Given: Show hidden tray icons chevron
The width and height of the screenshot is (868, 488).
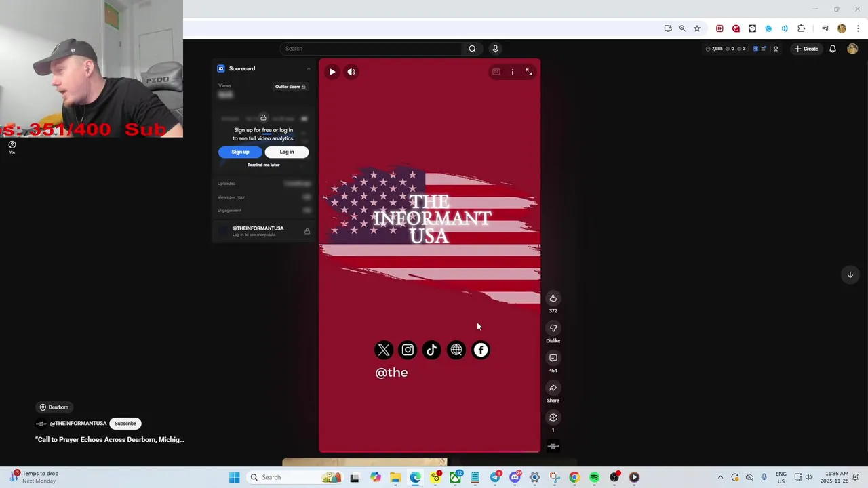Looking at the screenshot, I should click(720, 477).
